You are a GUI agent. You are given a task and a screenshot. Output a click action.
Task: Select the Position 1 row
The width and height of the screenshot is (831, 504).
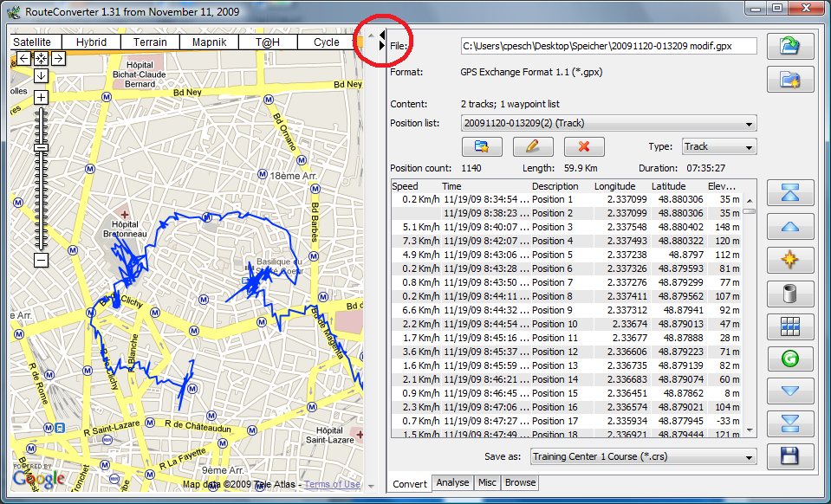click(567, 199)
